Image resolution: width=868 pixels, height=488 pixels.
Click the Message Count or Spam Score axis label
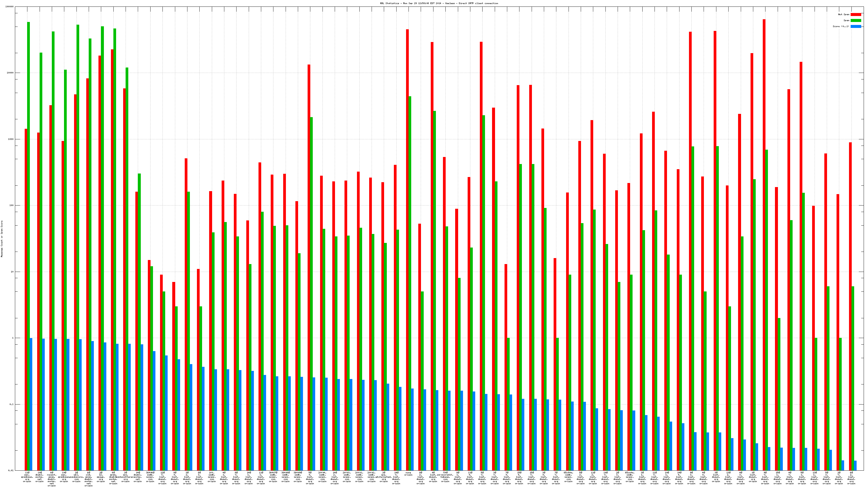pyautogui.click(x=2, y=239)
